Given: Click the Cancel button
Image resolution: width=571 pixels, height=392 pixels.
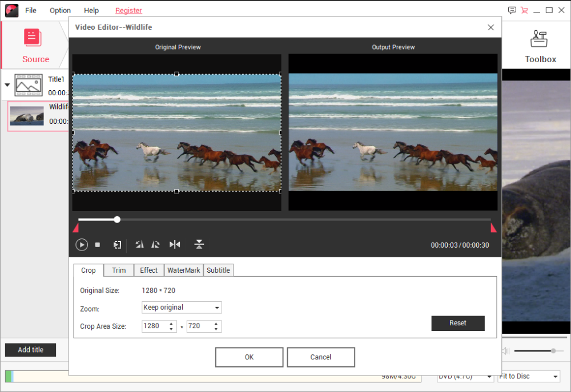Looking at the screenshot, I should (321, 357).
